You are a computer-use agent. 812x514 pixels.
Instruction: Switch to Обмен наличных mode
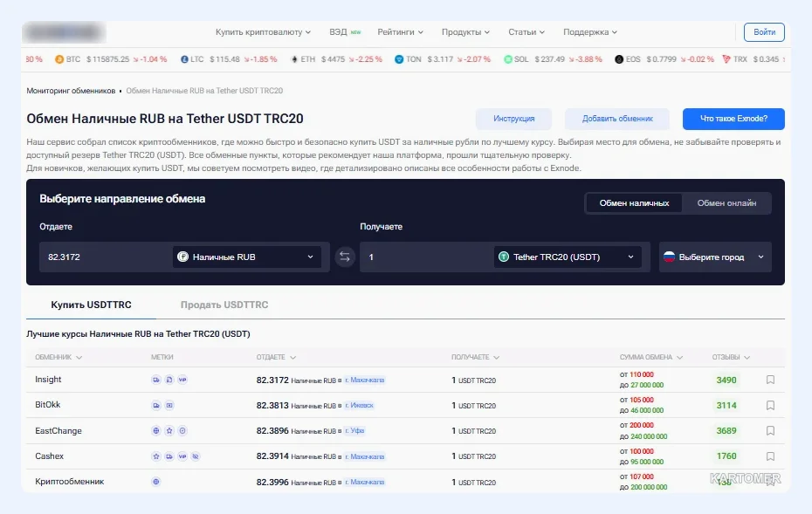coord(634,203)
